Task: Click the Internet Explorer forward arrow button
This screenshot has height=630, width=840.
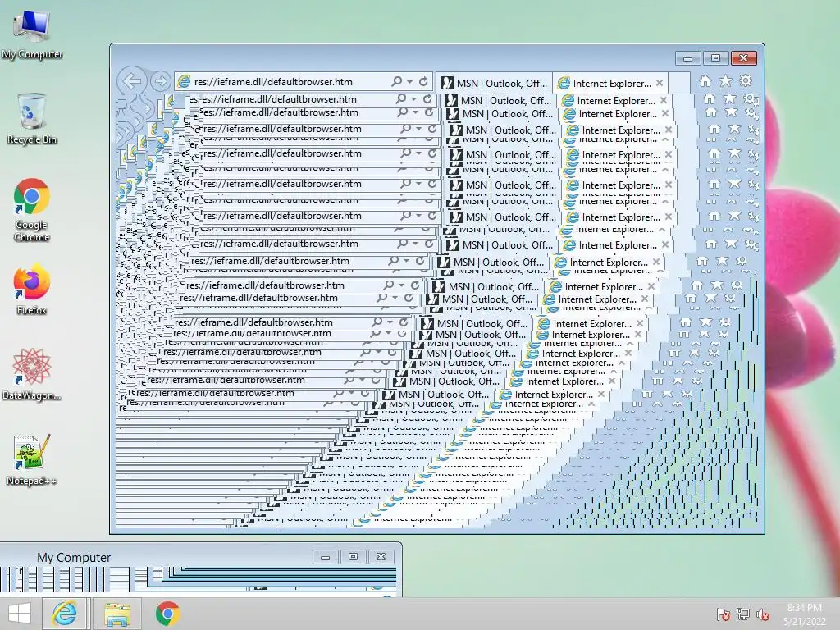Action: point(160,81)
